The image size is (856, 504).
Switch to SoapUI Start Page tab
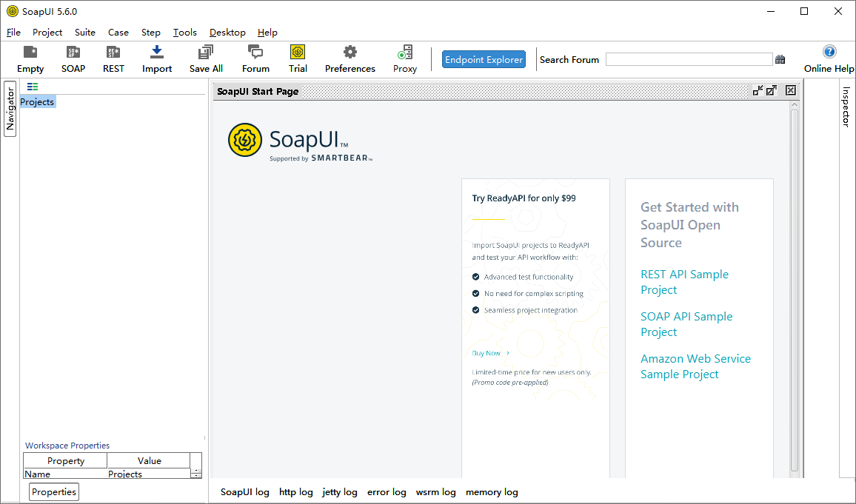[x=258, y=91]
